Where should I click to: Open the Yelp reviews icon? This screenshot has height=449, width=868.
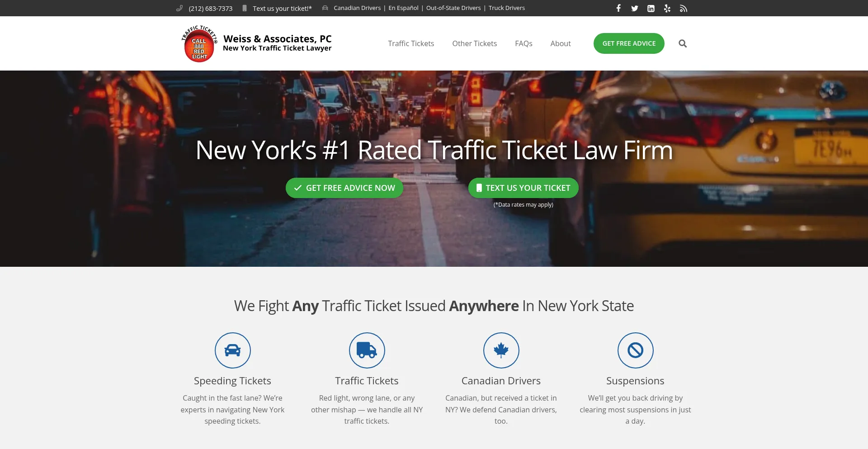667,8
